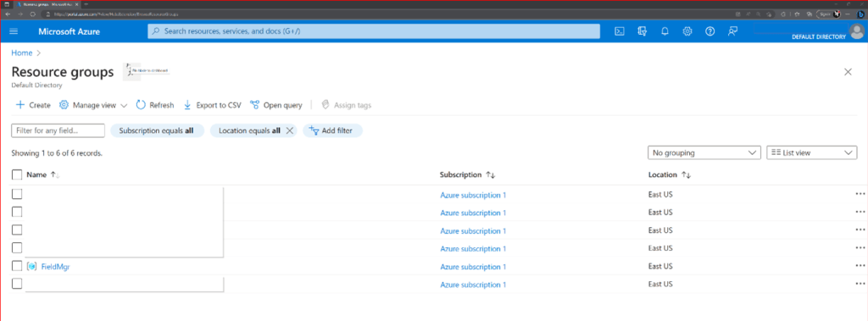Show notifications via the bell icon
The height and width of the screenshot is (321, 868).
pyautogui.click(x=665, y=31)
